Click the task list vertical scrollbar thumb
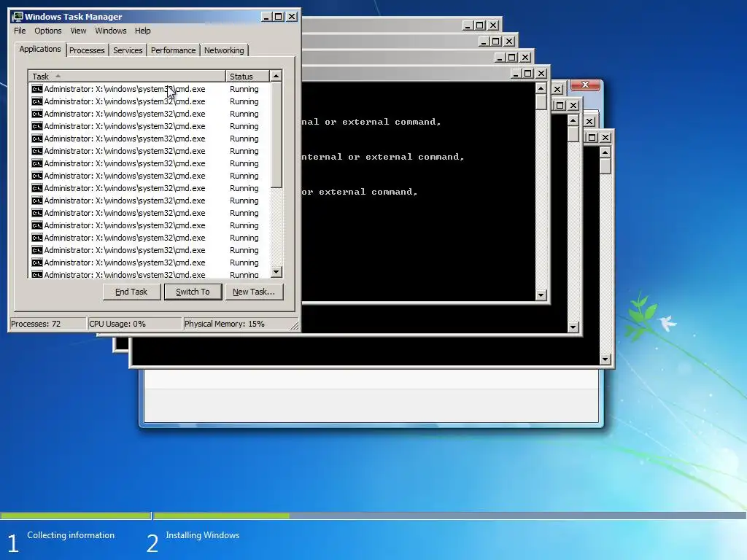 (x=276, y=135)
